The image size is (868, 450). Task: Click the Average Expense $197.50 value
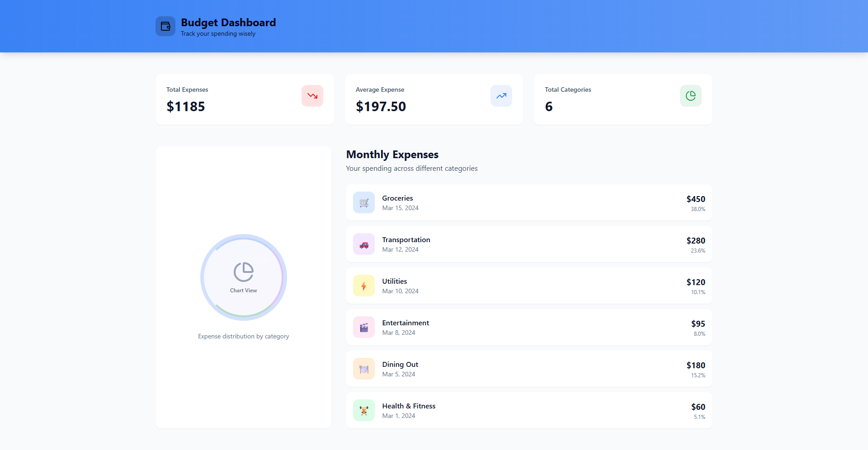[x=381, y=107]
